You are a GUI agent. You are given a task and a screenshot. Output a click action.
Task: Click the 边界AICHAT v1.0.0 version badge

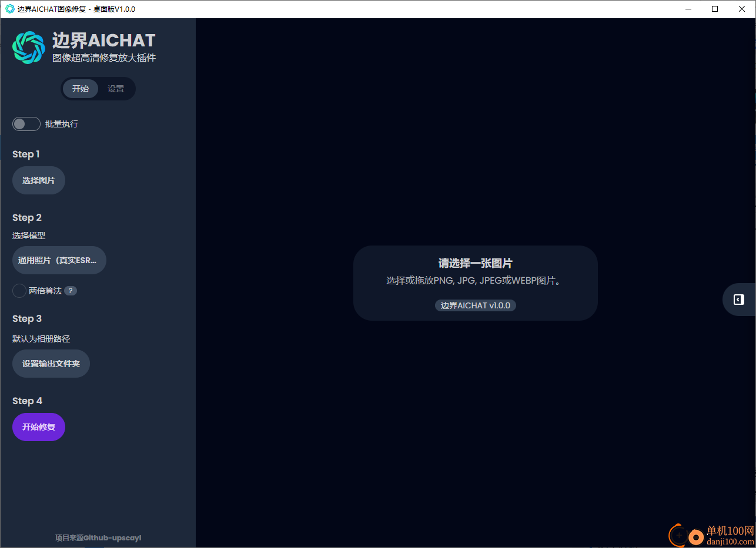tap(476, 305)
